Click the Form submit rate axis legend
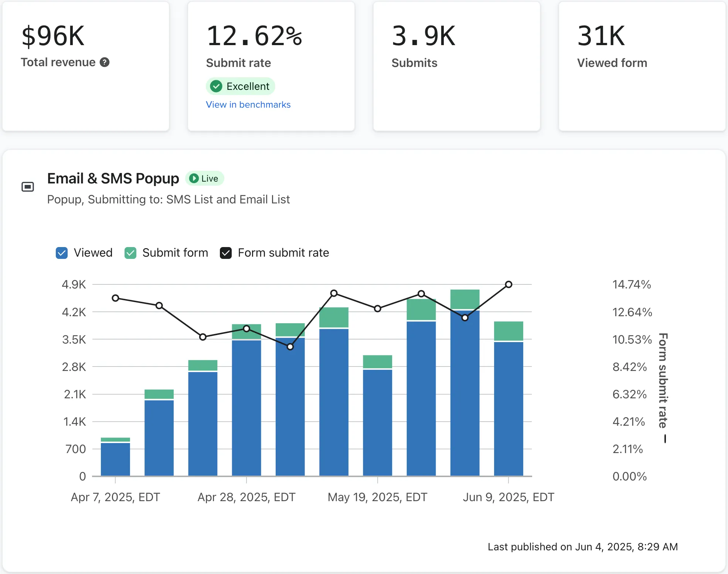The width and height of the screenshot is (728, 574). 663,381
